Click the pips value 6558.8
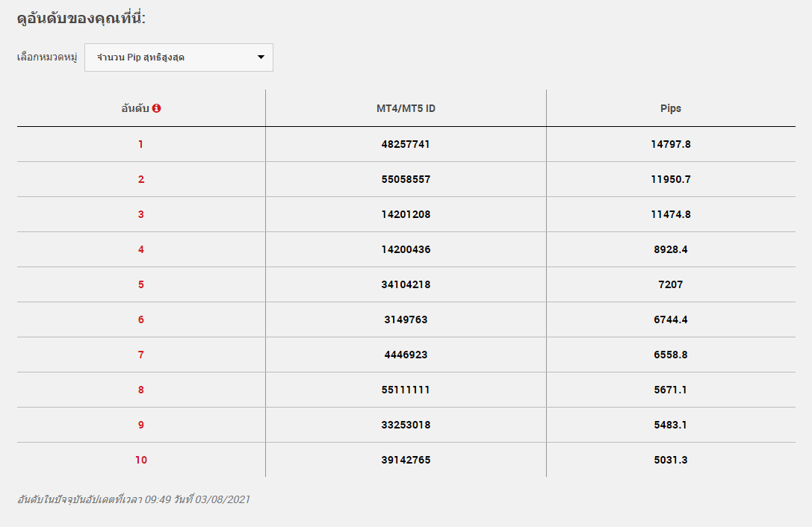The width and height of the screenshot is (812, 527). pyautogui.click(x=671, y=355)
